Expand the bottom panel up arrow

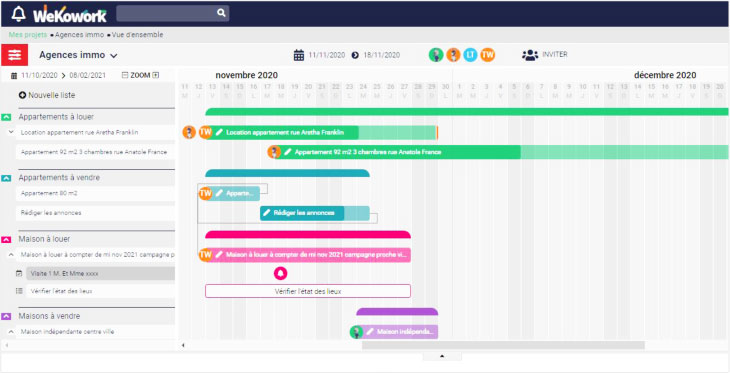pyautogui.click(x=442, y=356)
